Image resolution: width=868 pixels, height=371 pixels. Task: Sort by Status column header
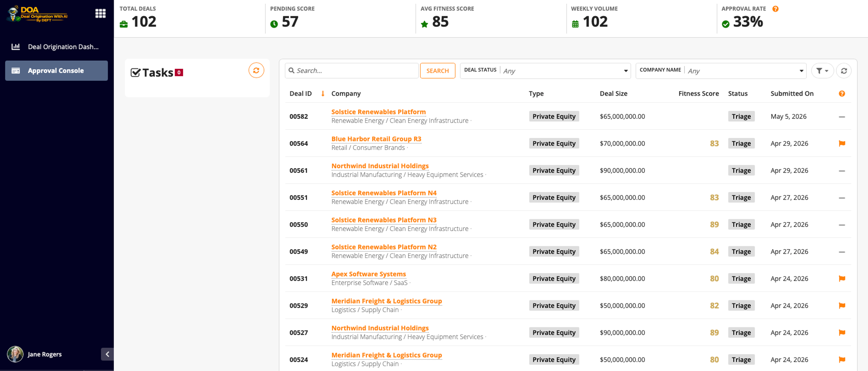click(738, 93)
